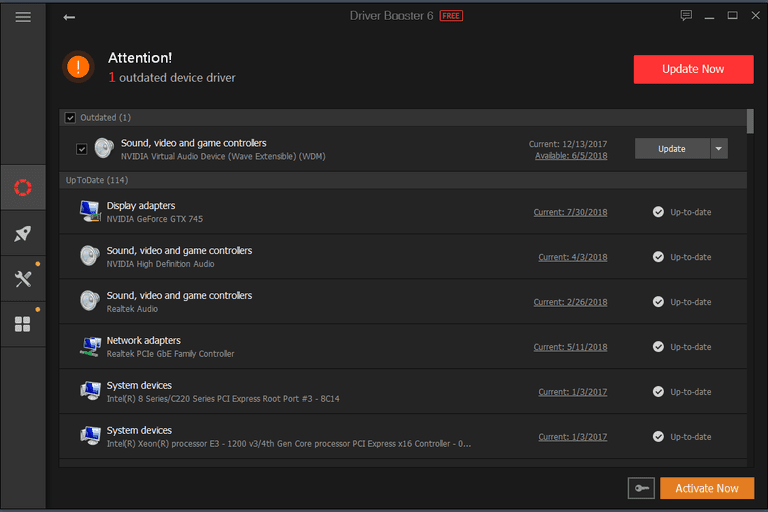Image resolution: width=768 pixels, height=512 pixels.
Task: Click the Activate Now button
Action: pos(707,488)
